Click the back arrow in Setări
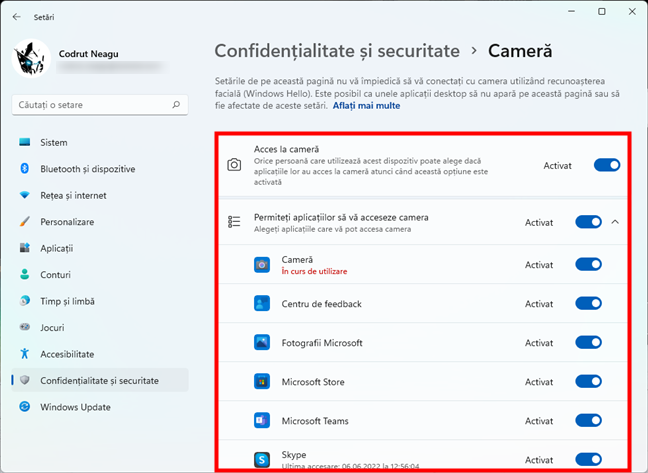 pyautogui.click(x=17, y=17)
